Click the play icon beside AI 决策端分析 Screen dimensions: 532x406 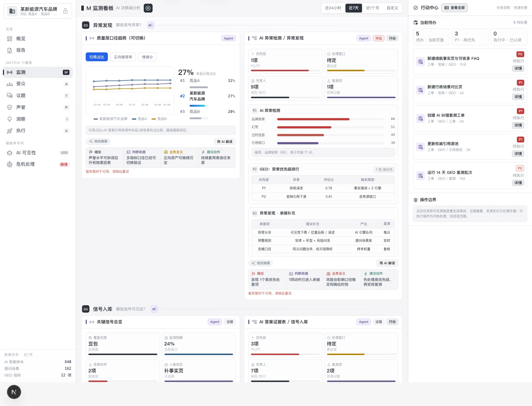pyautogui.click(x=148, y=8)
